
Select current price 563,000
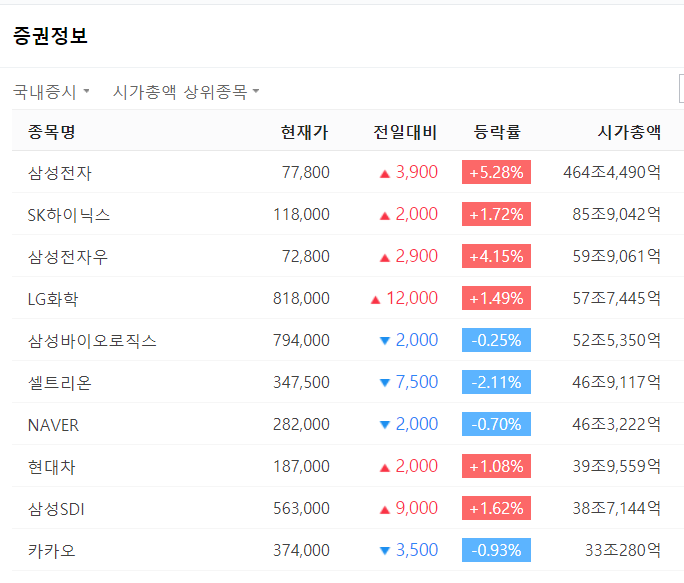301,508
